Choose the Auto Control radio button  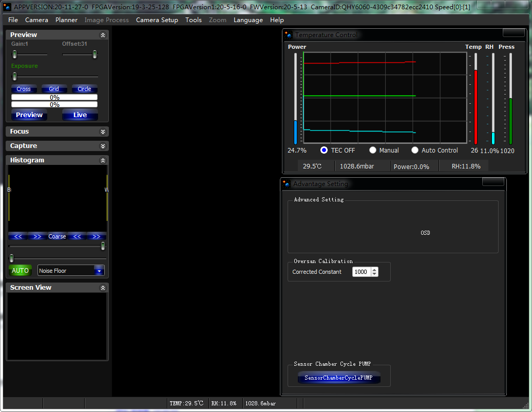(414, 150)
